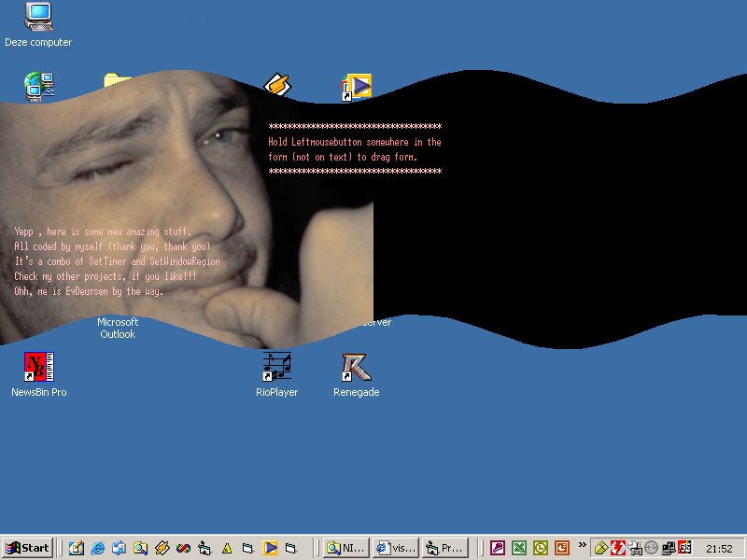
Task: Click the grey circular tray icon
Action: pyautogui.click(x=651, y=548)
